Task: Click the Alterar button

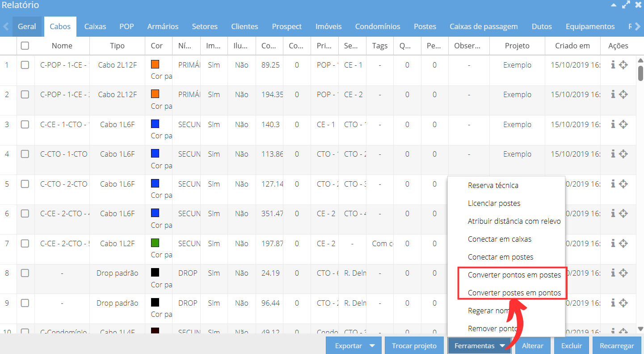Action: pyautogui.click(x=533, y=345)
